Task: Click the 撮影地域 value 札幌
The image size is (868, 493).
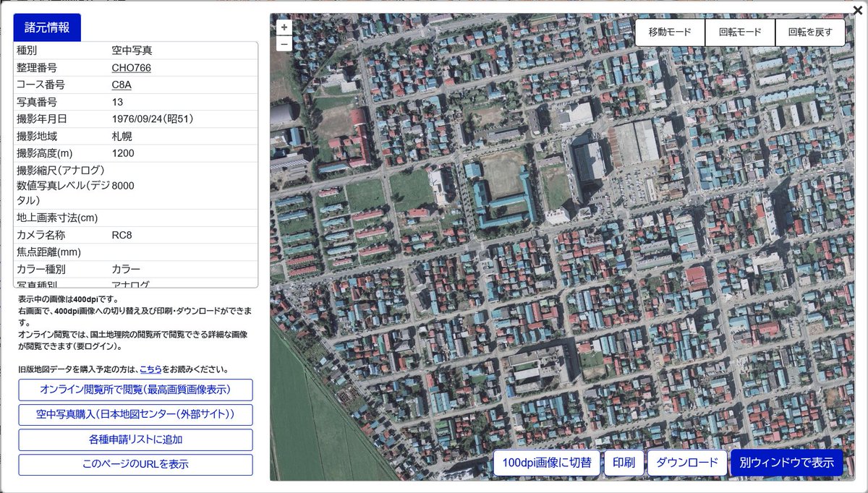Action: point(122,136)
